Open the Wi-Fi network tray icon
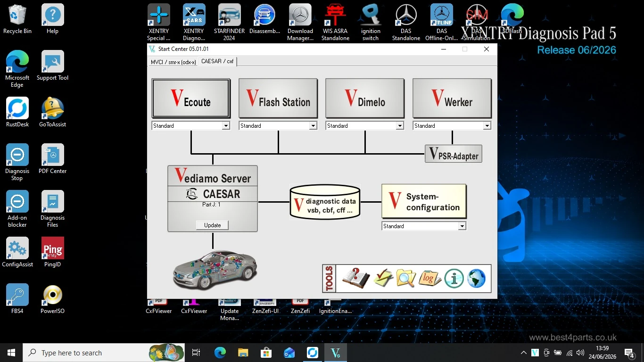 [x=570, y=353]
